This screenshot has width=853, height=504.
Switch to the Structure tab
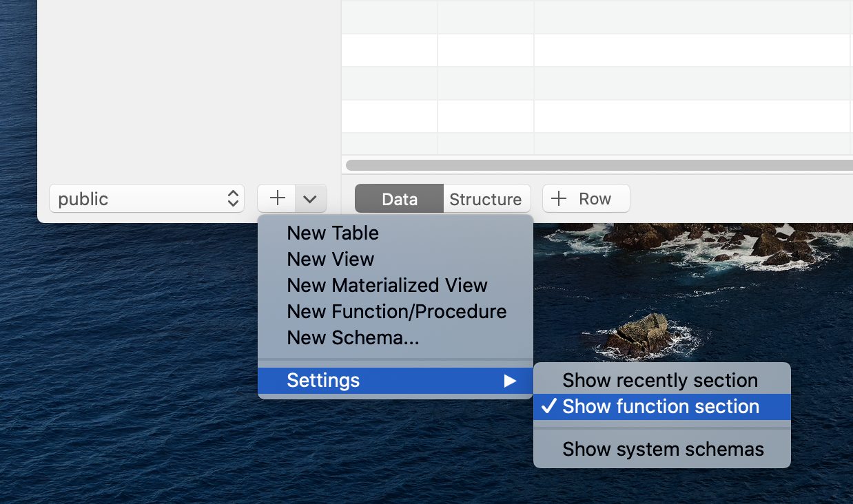(x=486, y=199)
